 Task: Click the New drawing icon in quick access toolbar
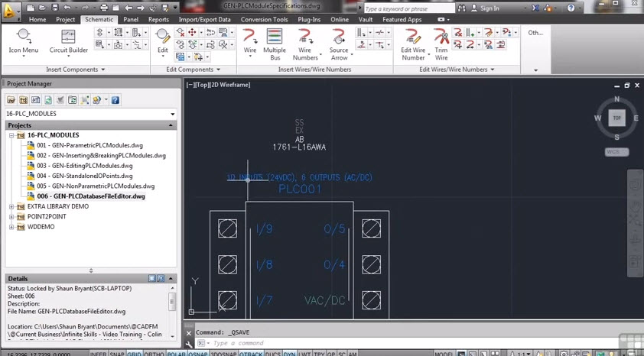[31, 8]
